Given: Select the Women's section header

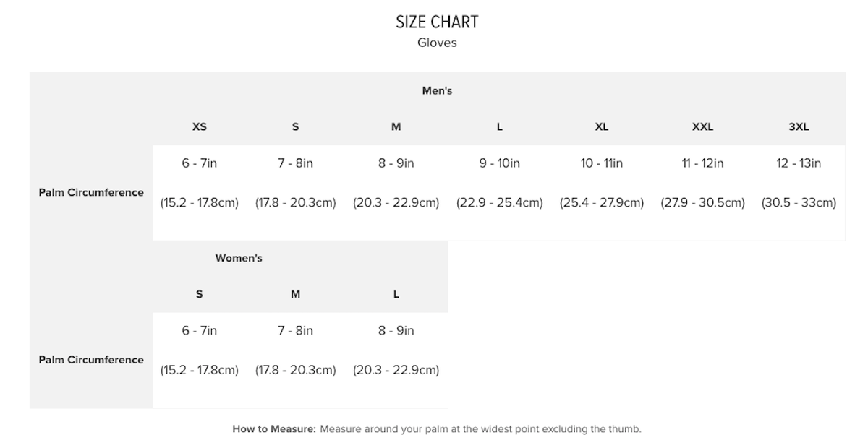Looking at the screenshot, I should click(239, 258).
